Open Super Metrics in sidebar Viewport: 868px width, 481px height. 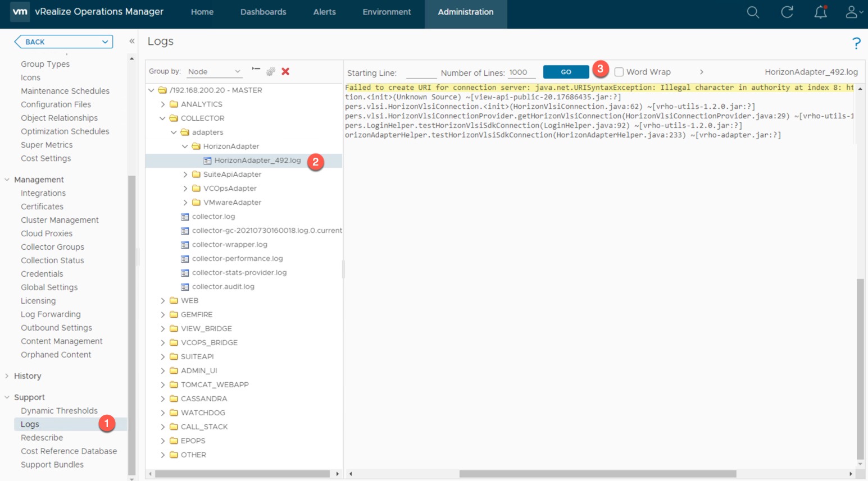pos(47,145)
